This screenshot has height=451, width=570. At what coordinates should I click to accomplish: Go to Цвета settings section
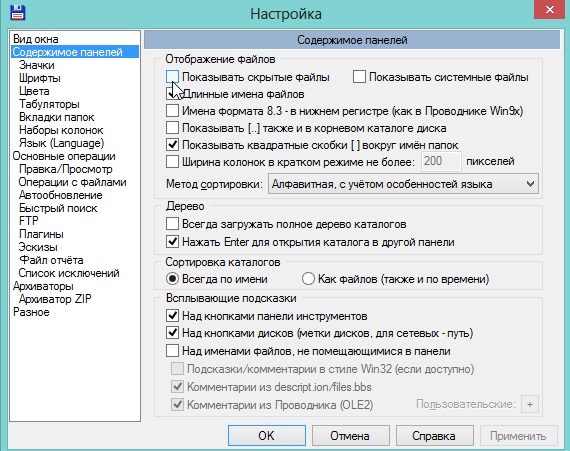(34, 91)
